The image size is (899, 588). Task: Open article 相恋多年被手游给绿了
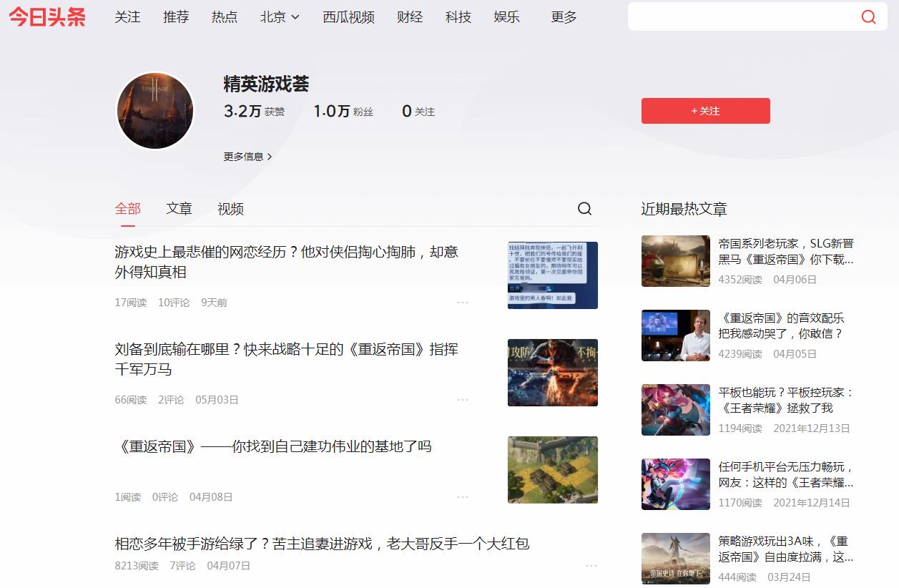point(322,544)
